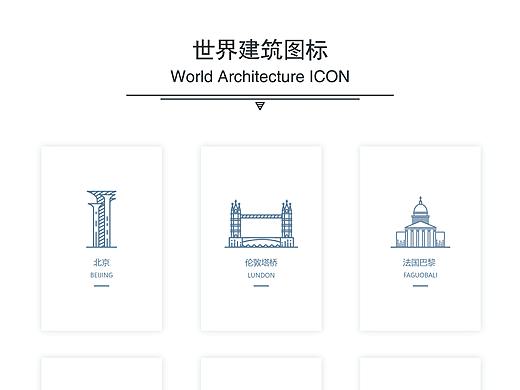Click the Beijing tower building icon
Image resolution: width=520 pixels, height=390 pixels.
click(102, 219)
